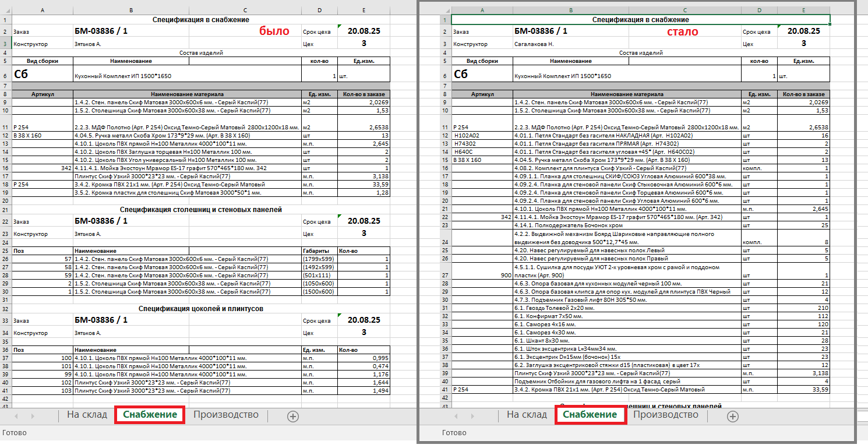Screen dimensions: 868x448
Task: Add a new sheet in the right workbook
Action: click(733, 416)
